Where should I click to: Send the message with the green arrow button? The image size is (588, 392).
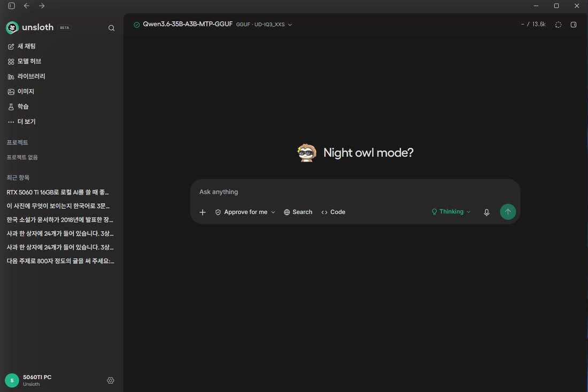tap(508, 211)
